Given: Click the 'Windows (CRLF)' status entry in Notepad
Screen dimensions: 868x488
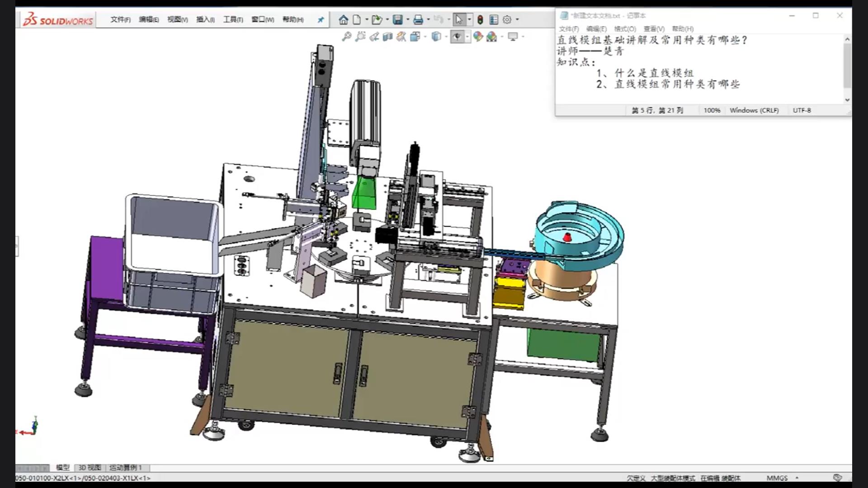Looking at the screenshot, I should [754, 110].
